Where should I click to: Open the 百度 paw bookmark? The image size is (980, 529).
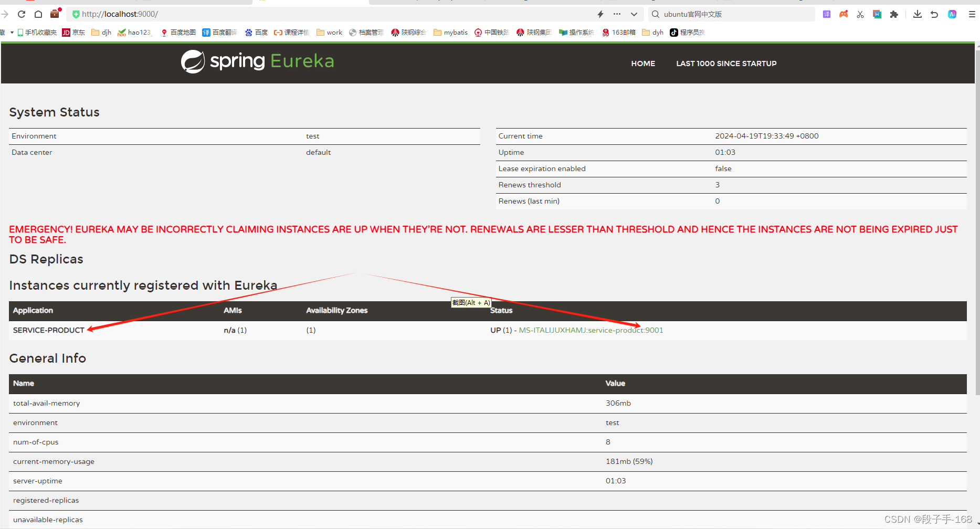click(x=256, y=33)
